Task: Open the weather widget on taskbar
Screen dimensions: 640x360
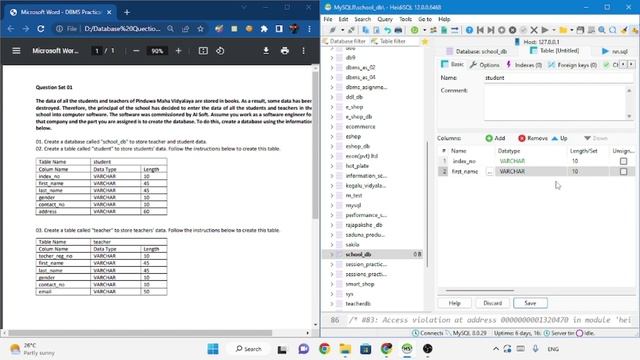Action: [x=33, y=349]
